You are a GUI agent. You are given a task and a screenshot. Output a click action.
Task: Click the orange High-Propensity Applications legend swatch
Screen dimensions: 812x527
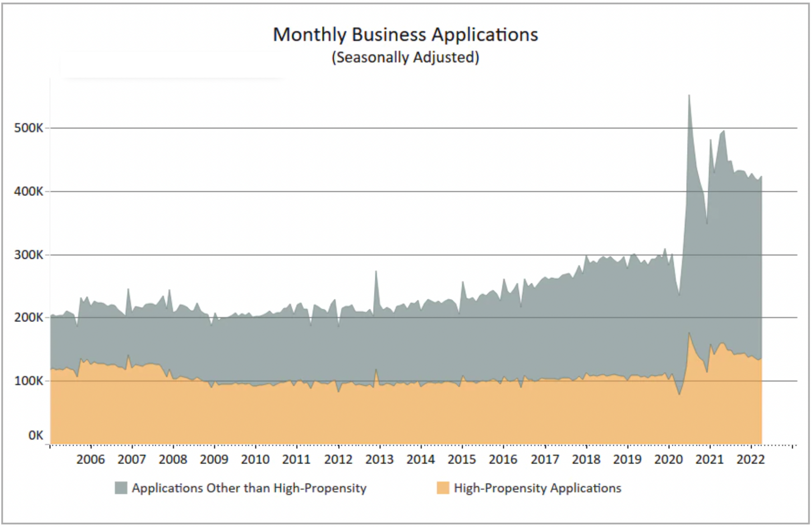coord(443,488)
